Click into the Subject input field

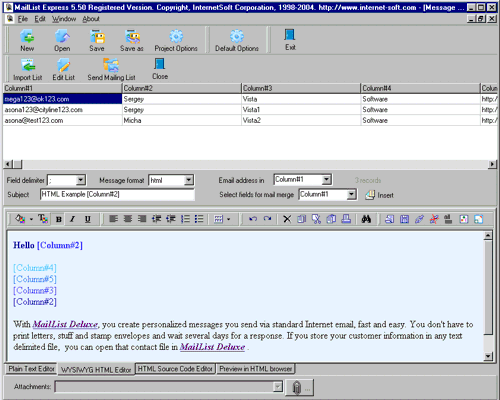click(x=117, y=195)
